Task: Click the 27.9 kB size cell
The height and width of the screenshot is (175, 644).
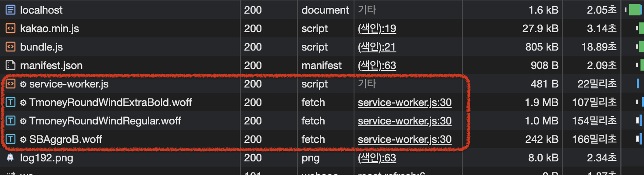Action: tap(540, 29)
